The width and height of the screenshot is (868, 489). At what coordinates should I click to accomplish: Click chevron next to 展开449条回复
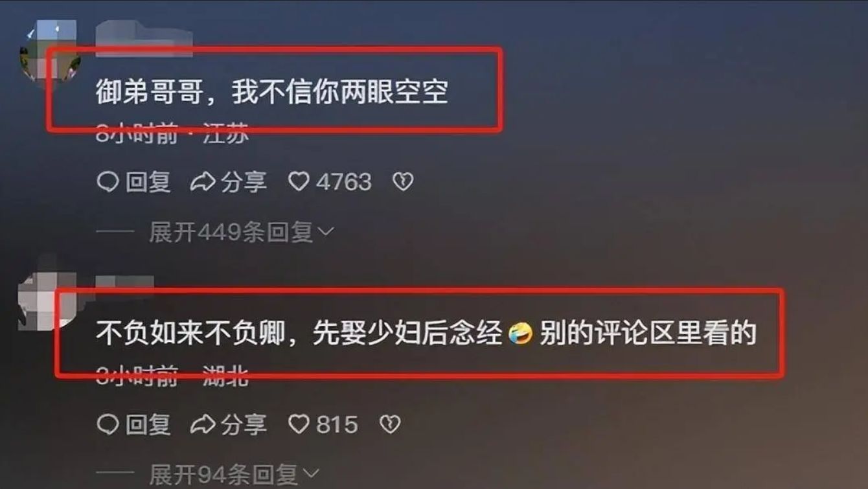click(326, 232)
